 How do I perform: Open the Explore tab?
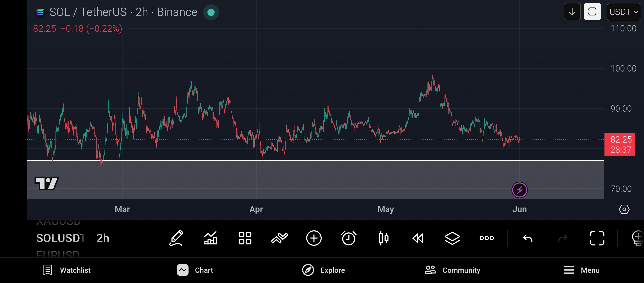324,270
